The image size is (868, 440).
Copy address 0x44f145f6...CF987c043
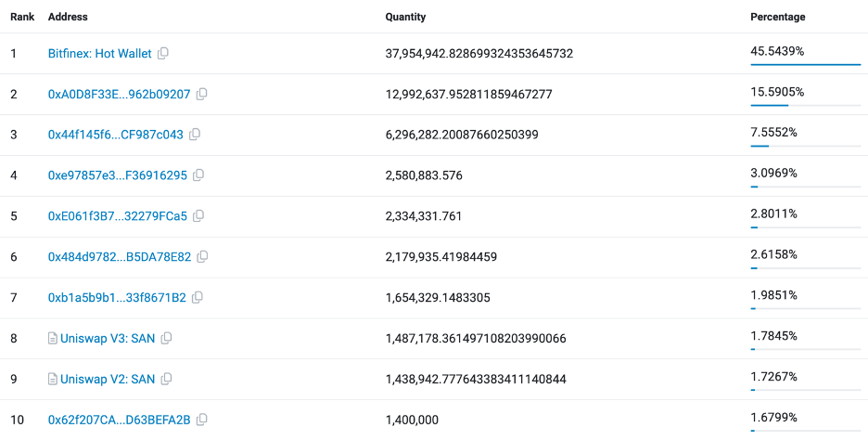(x=195, y=135)
